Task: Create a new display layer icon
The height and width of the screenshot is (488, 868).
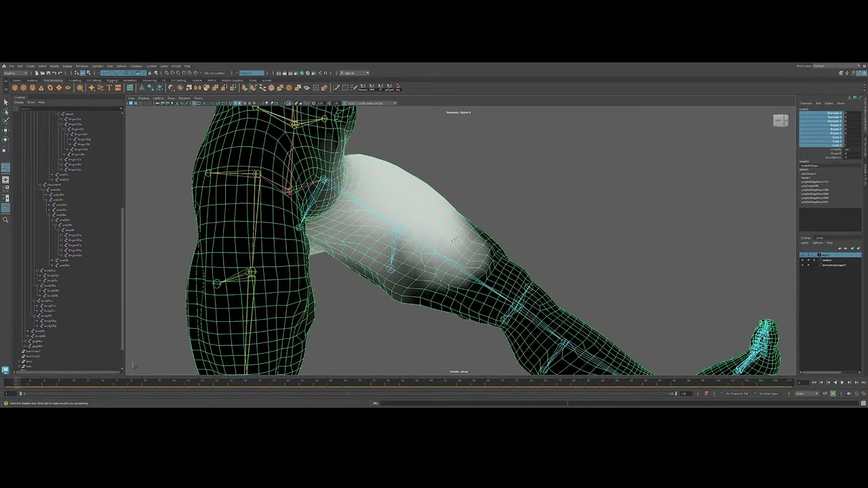Action: (x=852, y=248)
